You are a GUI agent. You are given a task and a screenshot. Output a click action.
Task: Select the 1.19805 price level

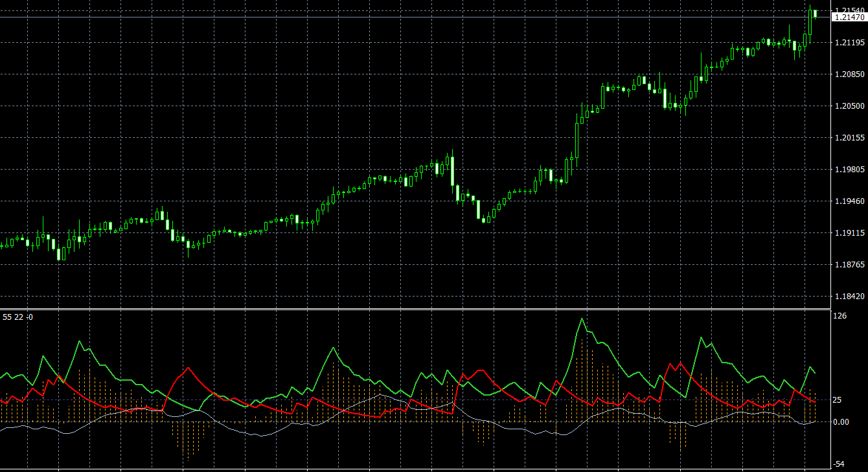pyautogui.click(x=849, y=170)
